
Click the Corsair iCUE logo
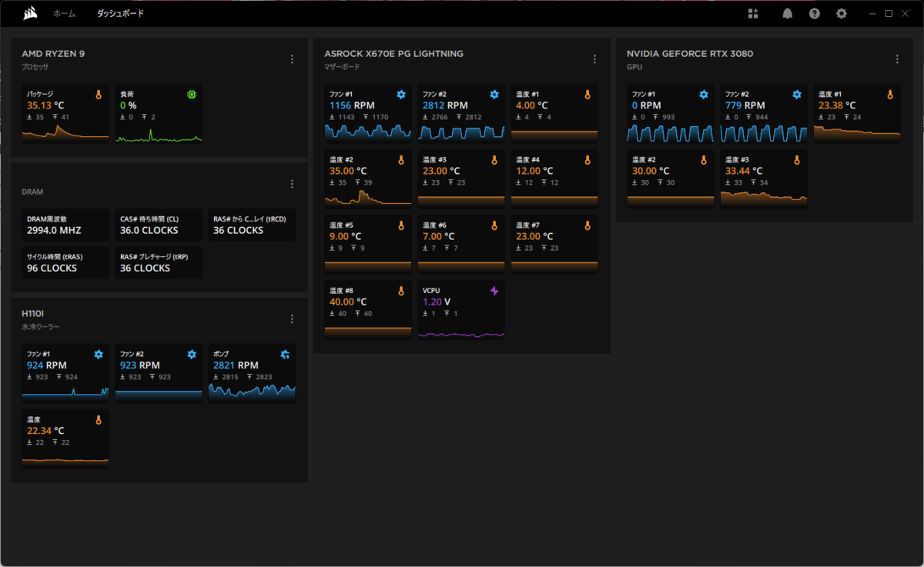pyautogui.click(x=28, y=13)
